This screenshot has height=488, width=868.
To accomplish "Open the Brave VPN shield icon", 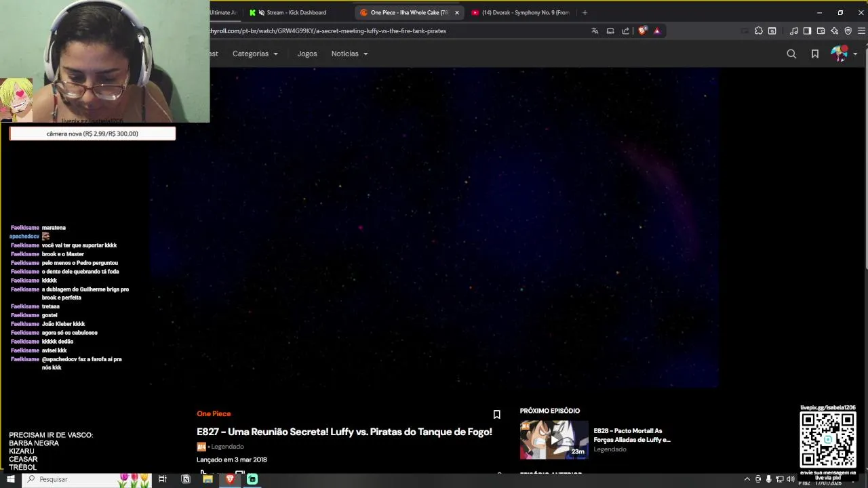I will 848,30.
